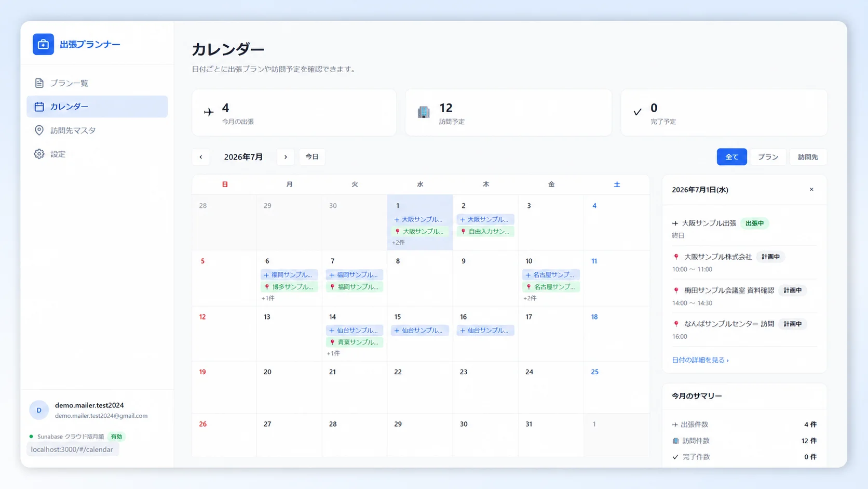The height and width of the screenshot is (489, 868).
Task: Click the pin icon beside 梅田サンプル会議室
Action: click(676, 290)
